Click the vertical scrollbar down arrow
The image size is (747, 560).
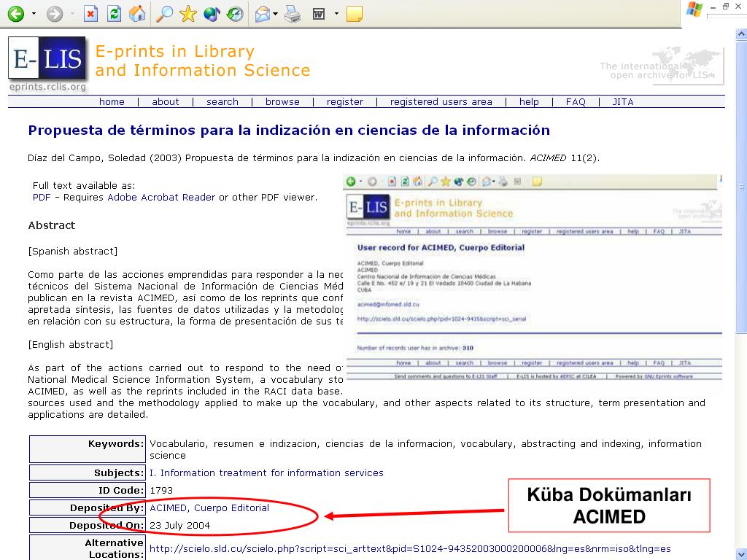click(x=741, y=555)
